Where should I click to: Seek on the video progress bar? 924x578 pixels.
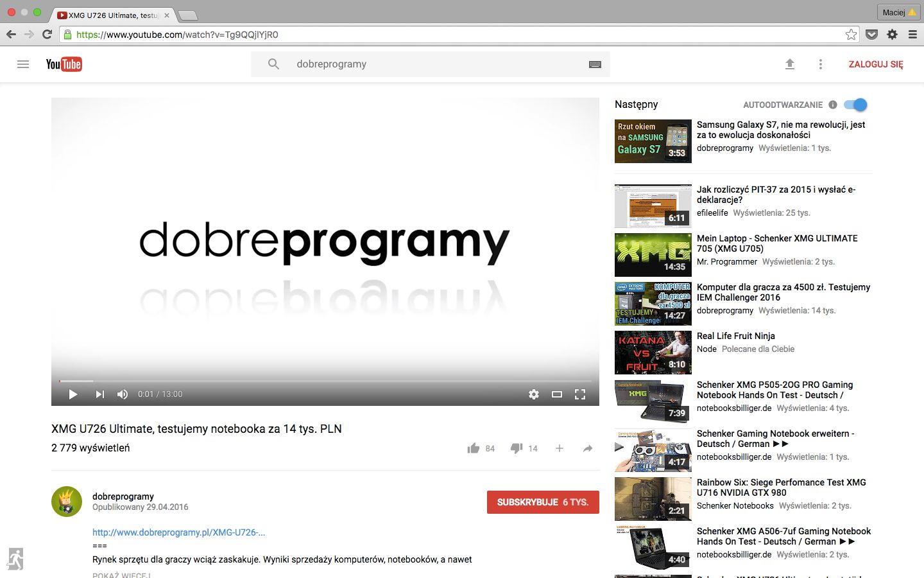point(325,381)
